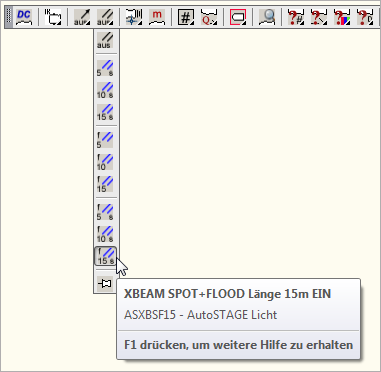Viewport: 381px width, 372px height.
Task: Select the XBEAM spot '10 s' option
Action: 105,90
